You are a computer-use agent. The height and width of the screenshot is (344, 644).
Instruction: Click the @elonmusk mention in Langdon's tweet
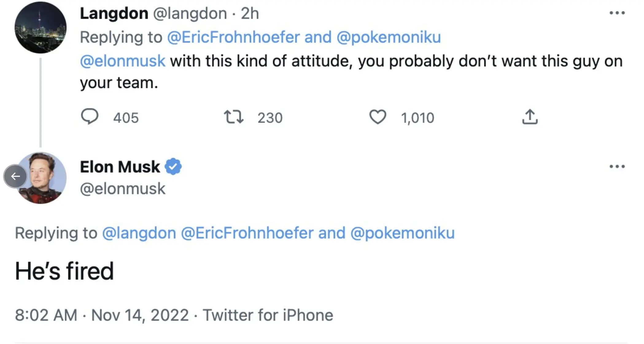(x=122, y=61)
